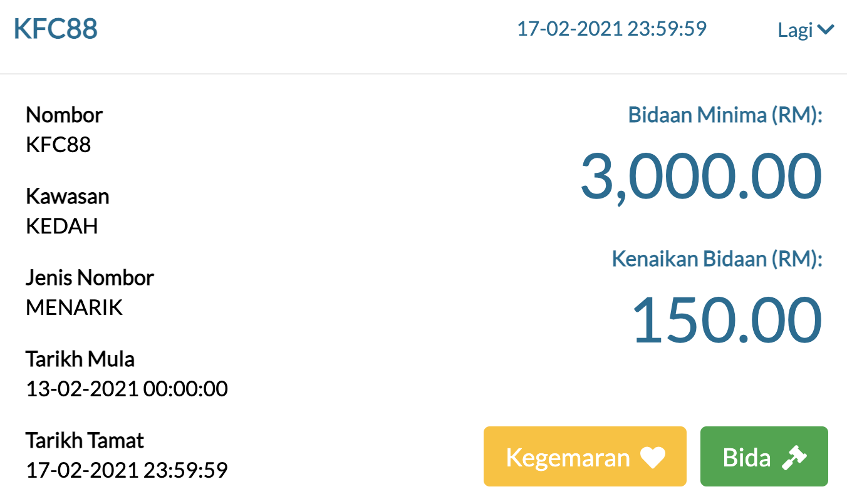The image size is (847, 504).
Task: Click the Kenaikan Bidaan (RM) label
Action: pos(717,259)
